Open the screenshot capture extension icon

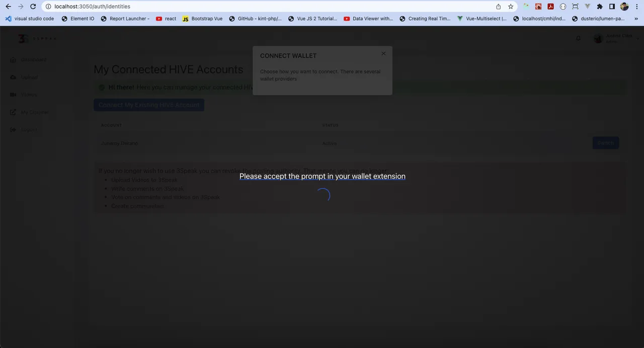tap(575, 7)
